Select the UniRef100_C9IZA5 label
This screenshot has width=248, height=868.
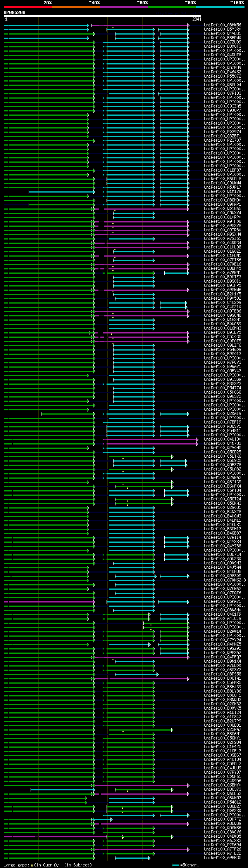click(x=222, y=106)
